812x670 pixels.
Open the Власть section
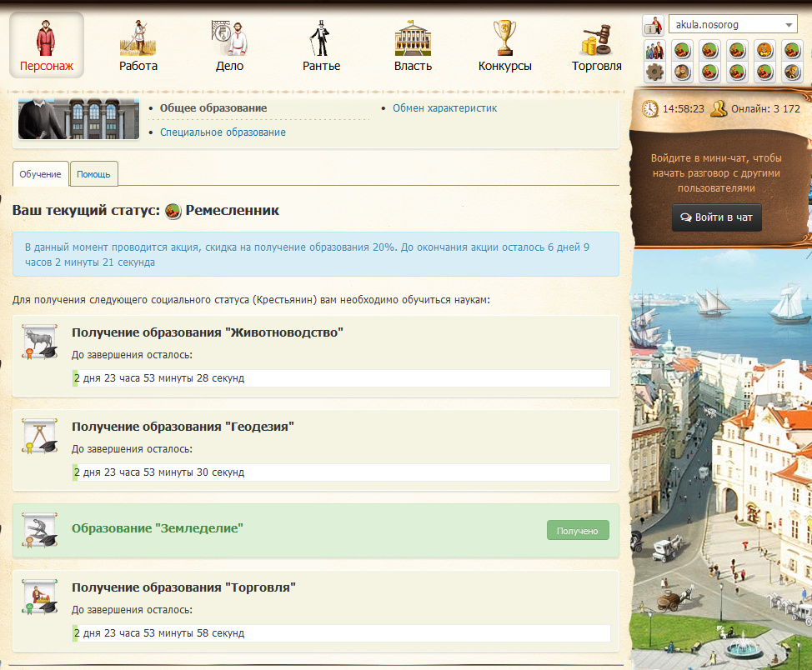point(413,45)
